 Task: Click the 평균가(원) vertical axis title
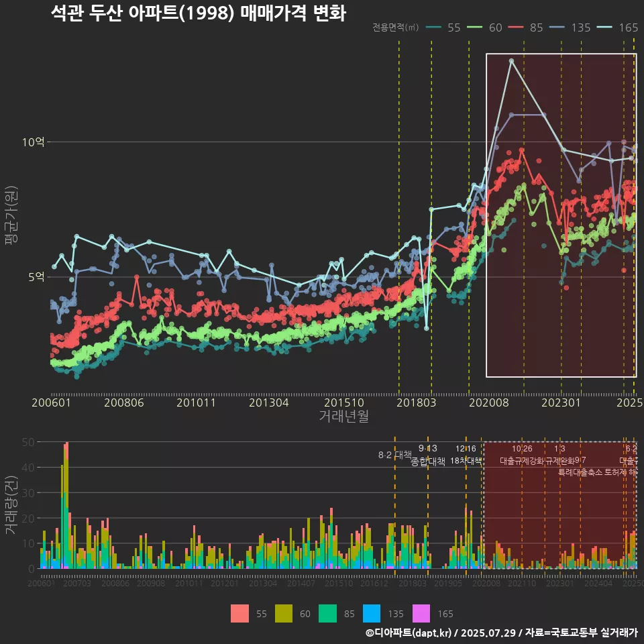(x=11, y=215)
